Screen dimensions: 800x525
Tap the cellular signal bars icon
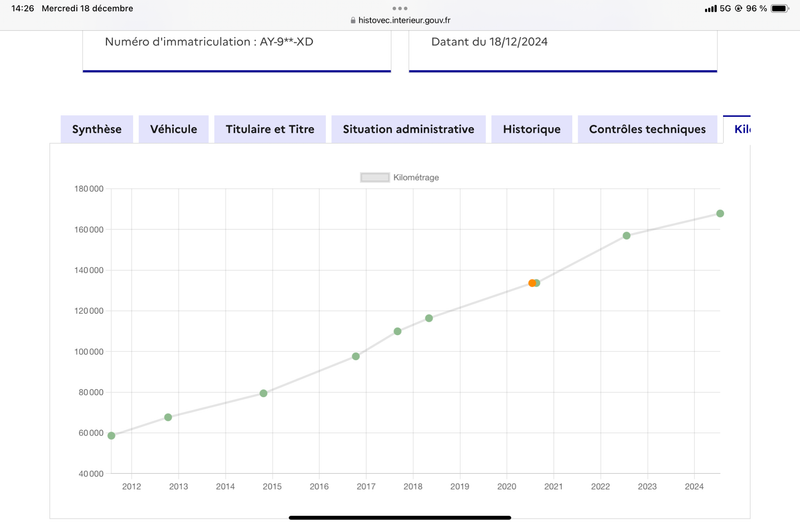click(711, 9)
